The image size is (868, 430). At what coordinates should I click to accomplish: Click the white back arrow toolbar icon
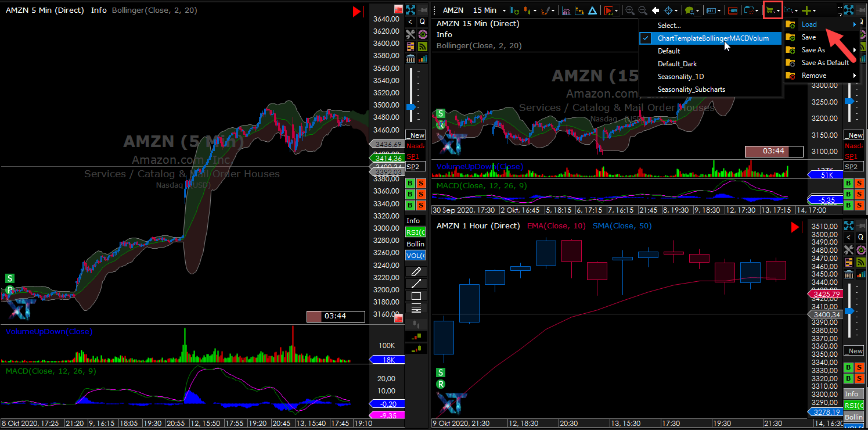click(x=655, y=10)
